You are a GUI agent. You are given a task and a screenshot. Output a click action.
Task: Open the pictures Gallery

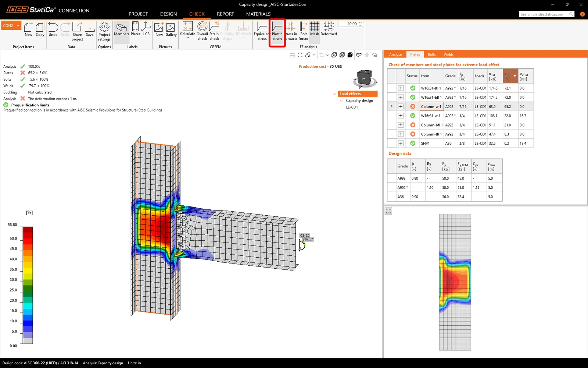click(x=171, y=29)
